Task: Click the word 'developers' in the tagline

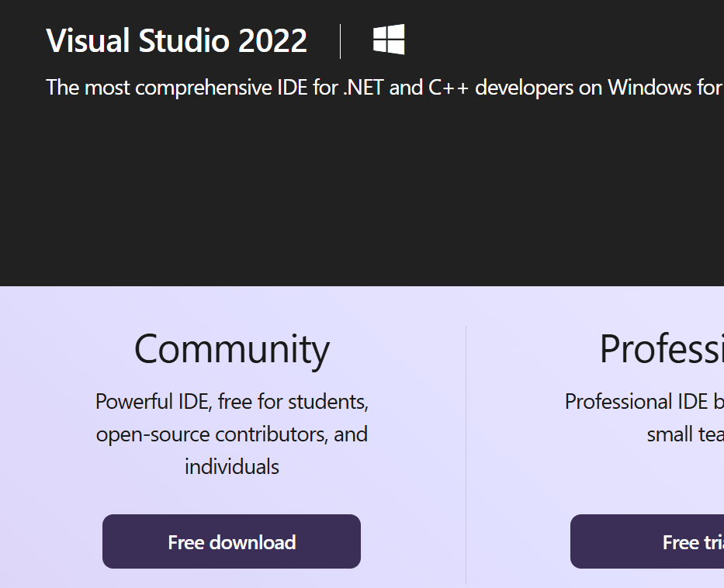Action: 525,87
